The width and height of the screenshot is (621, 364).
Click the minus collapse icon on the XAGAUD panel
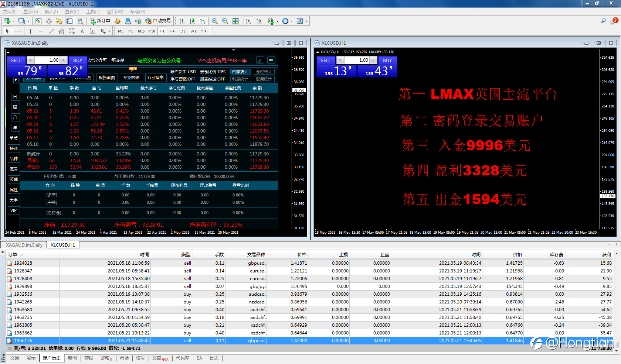point(271,60)
